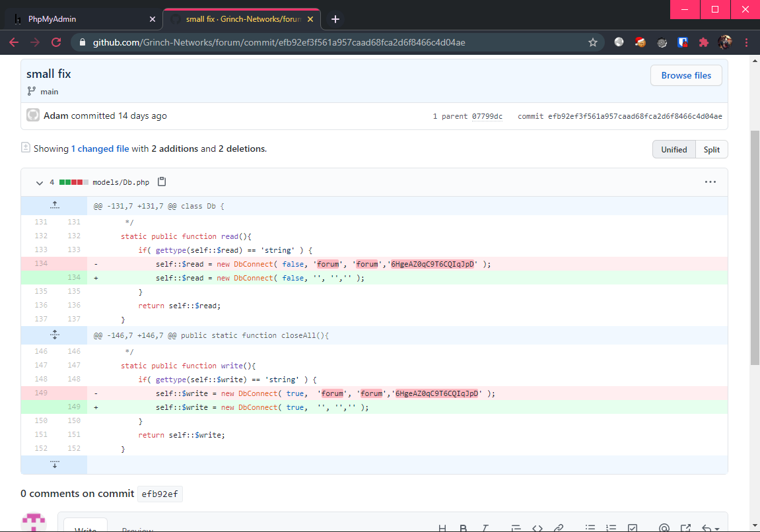Image resolution: width=760 pixels, height=532 pixels.
Task: Open the Bitwarden shield extension icon
Action: coord(683,43)
